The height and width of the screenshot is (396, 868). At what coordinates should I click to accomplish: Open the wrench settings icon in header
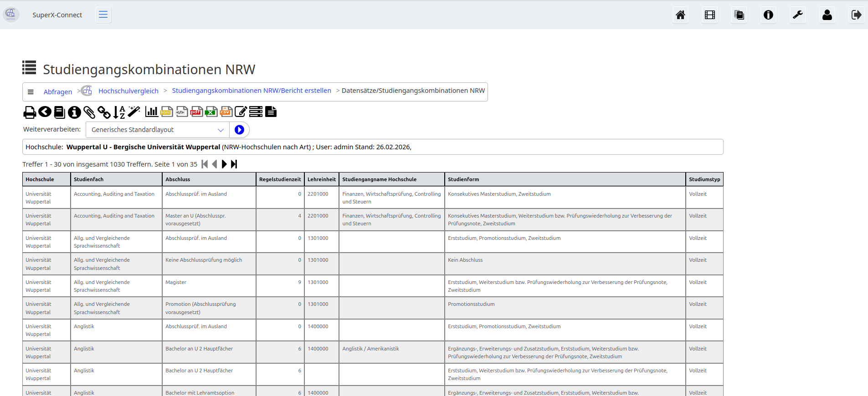click(x=798, y=15)
